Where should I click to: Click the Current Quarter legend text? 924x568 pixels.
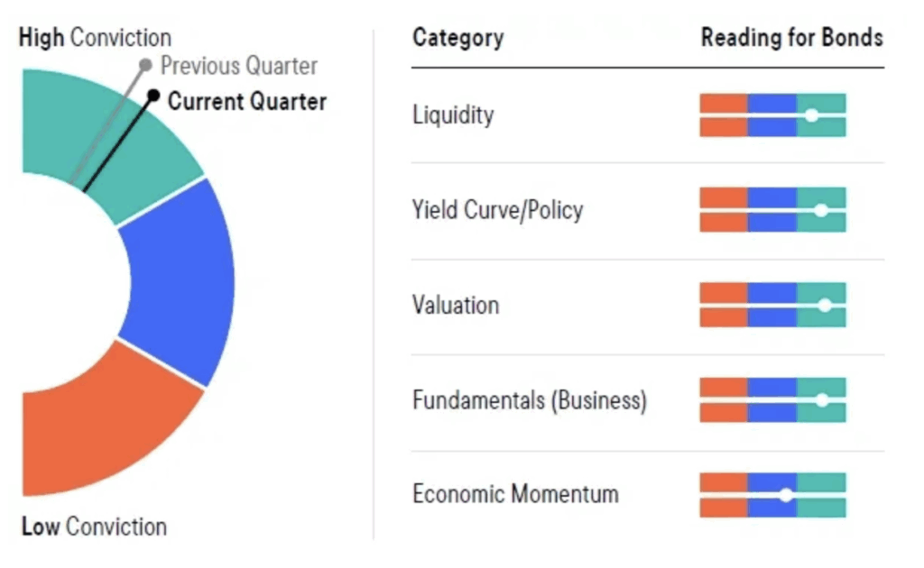click(x=247, y=101)
